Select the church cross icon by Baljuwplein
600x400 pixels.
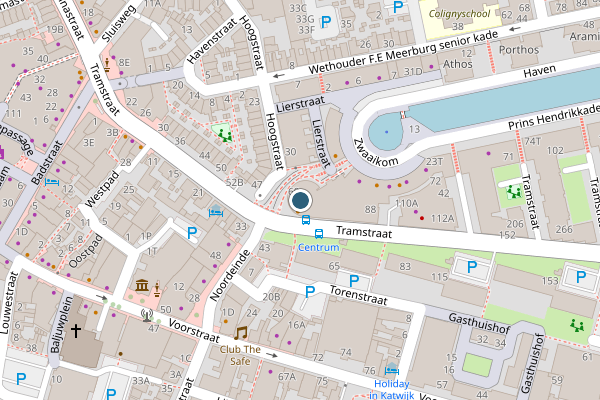pyautogui.click(x=76, y=330)
